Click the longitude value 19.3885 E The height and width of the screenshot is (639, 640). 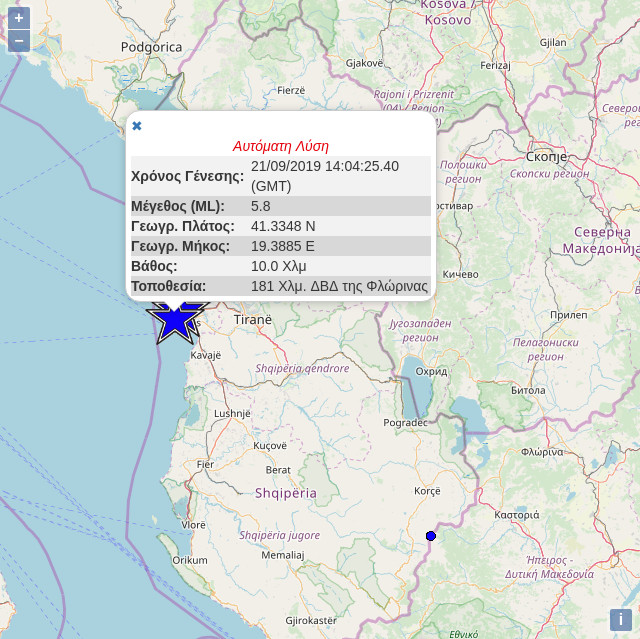(282, 246)
